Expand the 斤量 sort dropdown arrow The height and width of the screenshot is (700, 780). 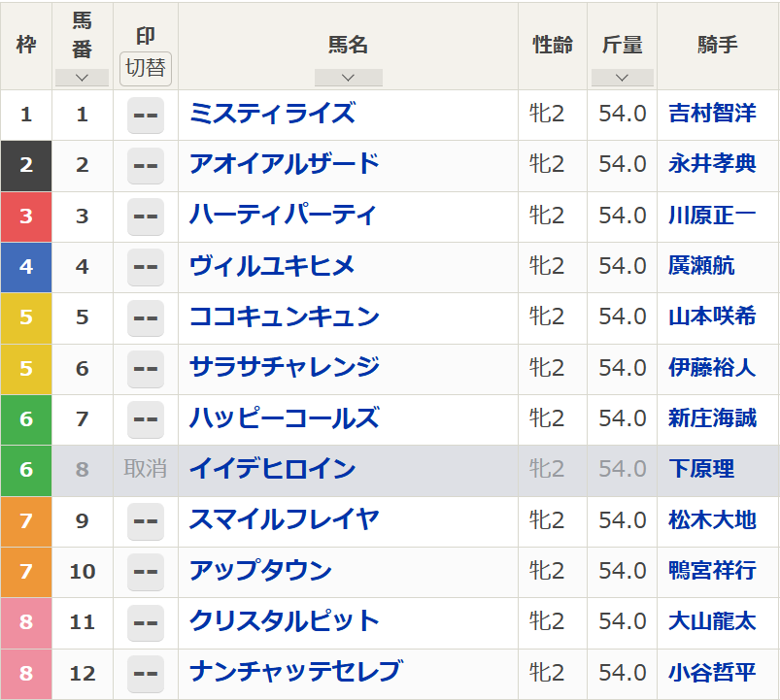(x=622, y=78)
